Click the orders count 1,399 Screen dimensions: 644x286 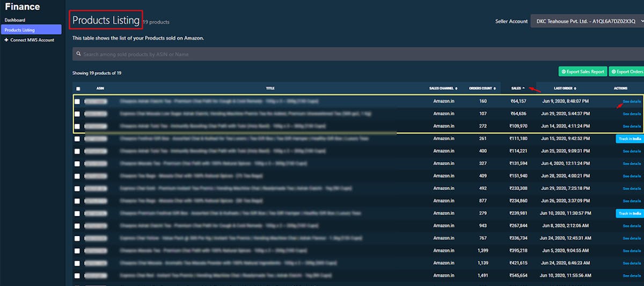point(482,251)
